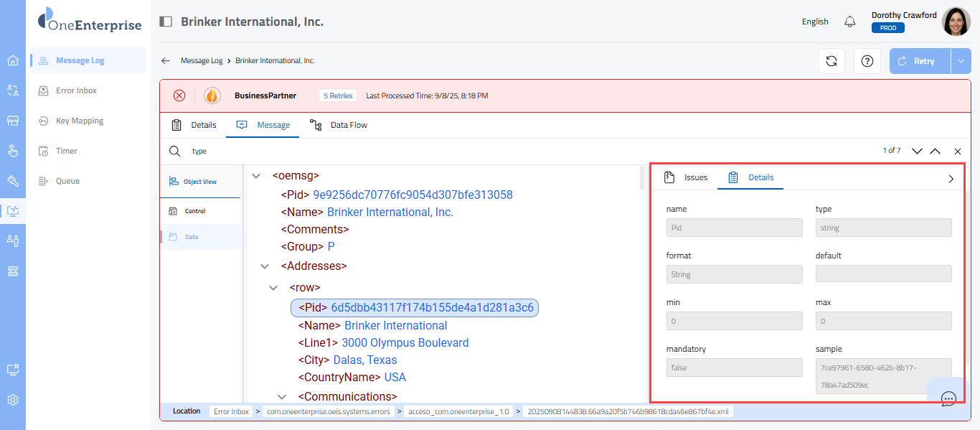Click the Retry button
This screenshot has height=430, width=980.
[920, 61]
